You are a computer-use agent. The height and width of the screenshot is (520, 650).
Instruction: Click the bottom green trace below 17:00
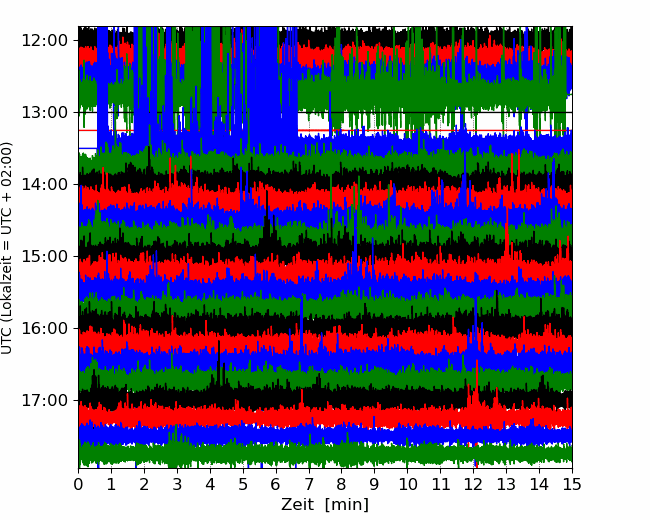pos(325,454)
